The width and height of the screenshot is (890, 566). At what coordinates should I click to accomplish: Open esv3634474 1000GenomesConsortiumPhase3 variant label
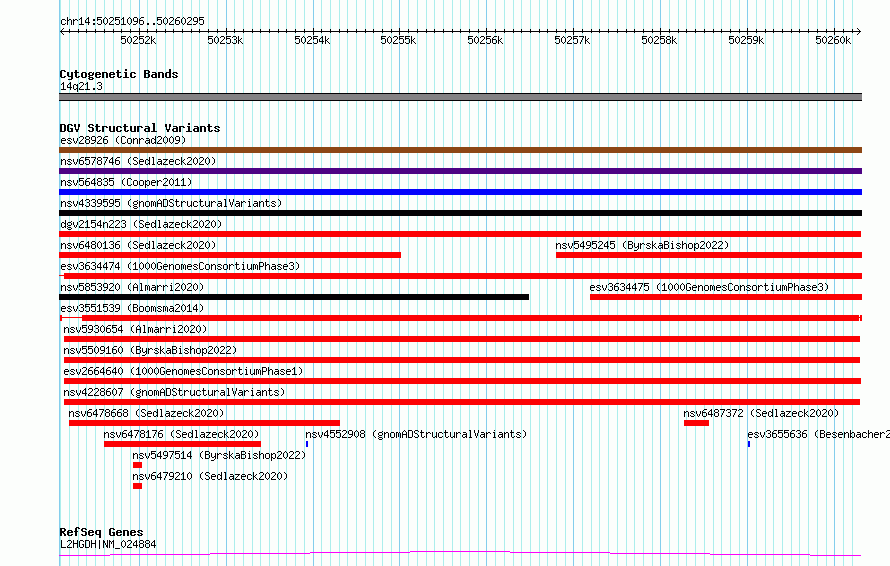[x=180, y=266]
